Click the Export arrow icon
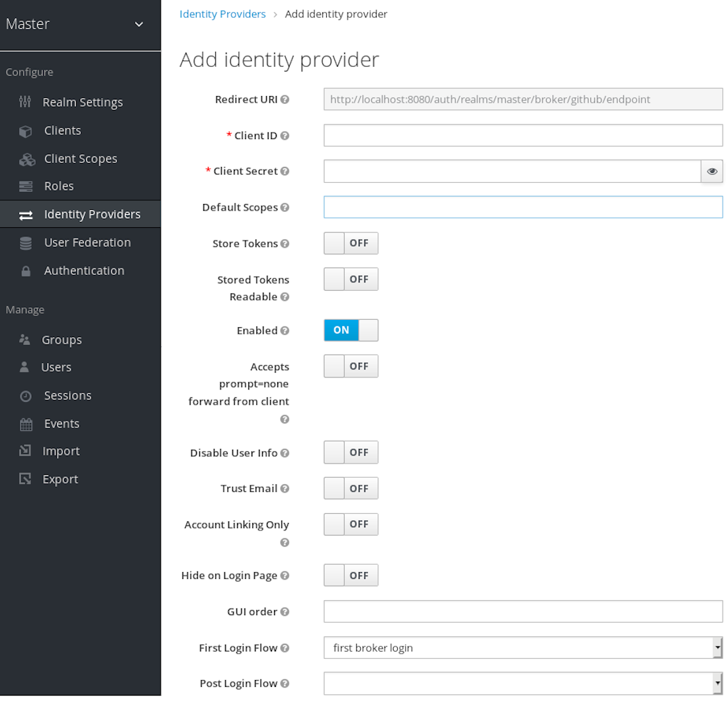 click(x=25, y=478)
